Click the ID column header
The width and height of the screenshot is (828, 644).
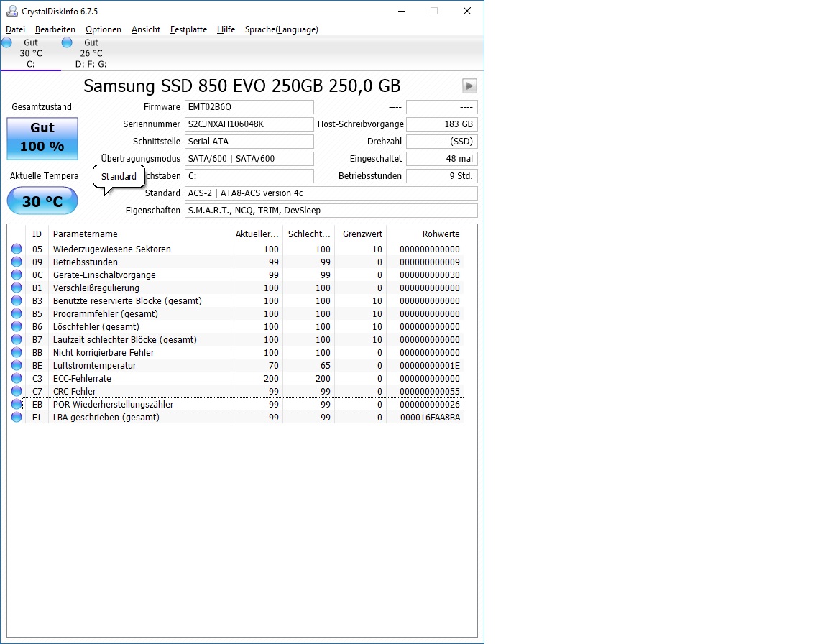(x=37, y=234)
